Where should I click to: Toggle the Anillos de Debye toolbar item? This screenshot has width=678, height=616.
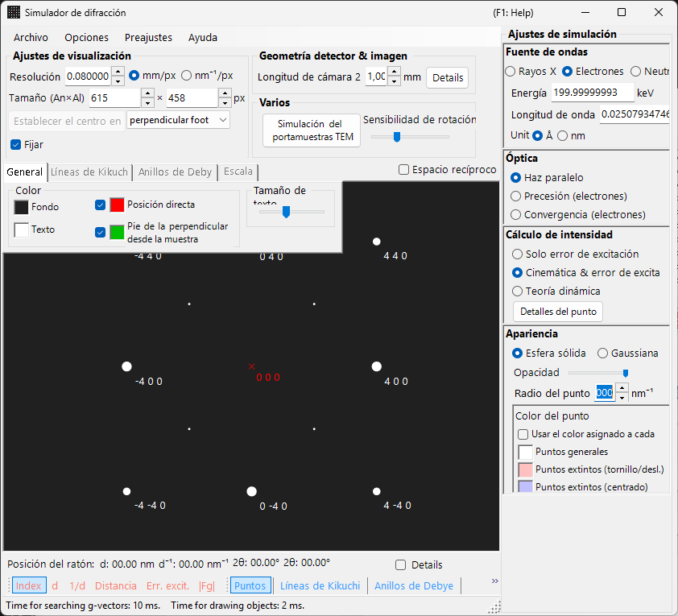click(x=414, y=585)
